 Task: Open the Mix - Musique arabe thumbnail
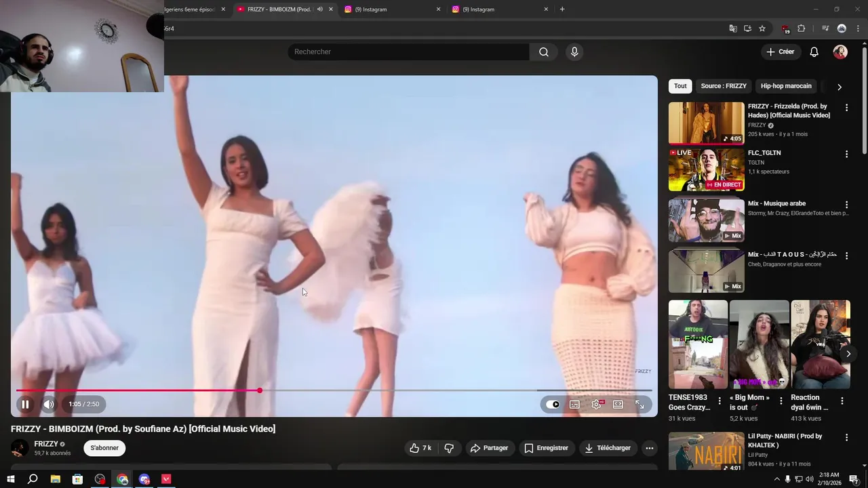pos(706,220)
